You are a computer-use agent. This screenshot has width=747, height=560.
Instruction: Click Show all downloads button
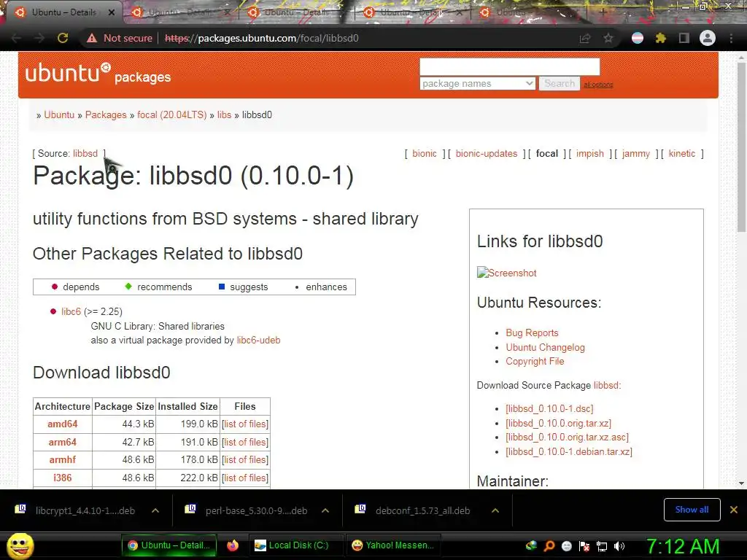pyautogui.click(x=692, y=510)
